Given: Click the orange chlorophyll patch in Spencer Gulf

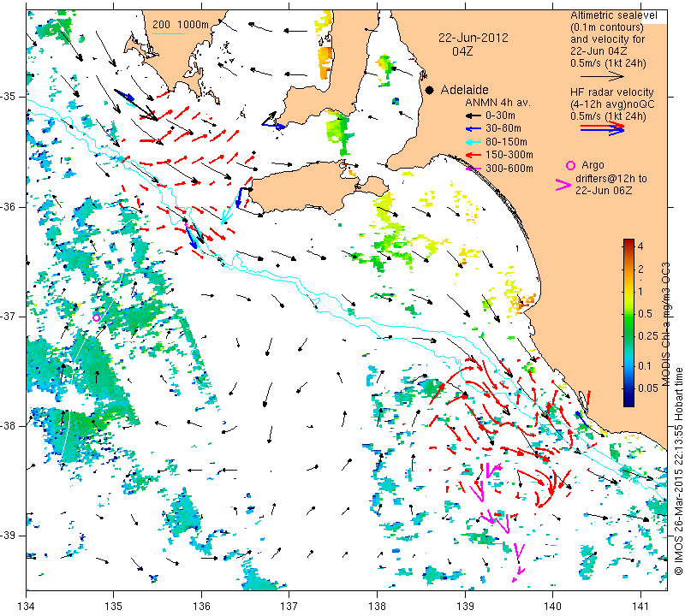Looking at the screenshot, I should tap(325, 63).
